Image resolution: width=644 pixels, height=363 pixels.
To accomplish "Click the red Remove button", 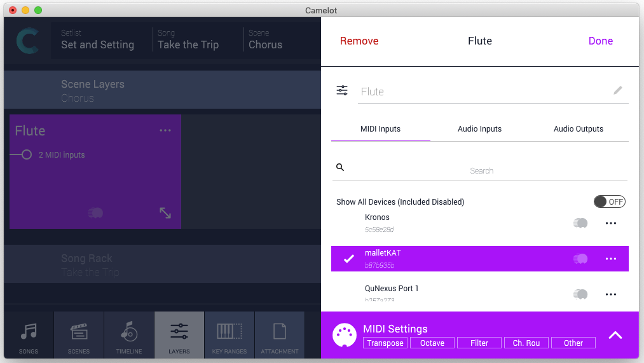I will click(x=359, y=41).
